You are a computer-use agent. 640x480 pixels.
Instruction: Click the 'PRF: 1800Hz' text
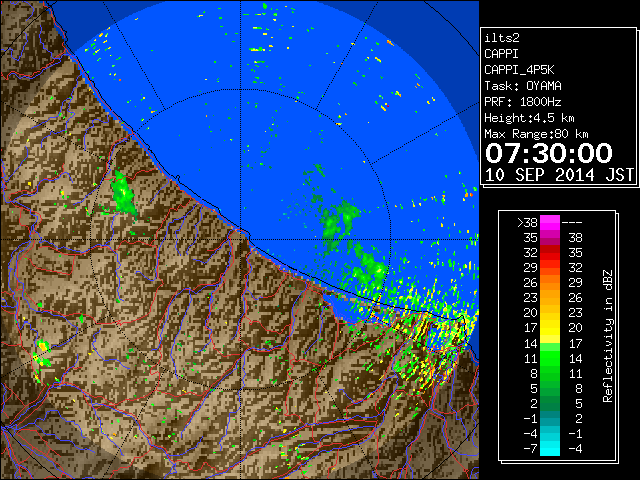tap(523, 102)
